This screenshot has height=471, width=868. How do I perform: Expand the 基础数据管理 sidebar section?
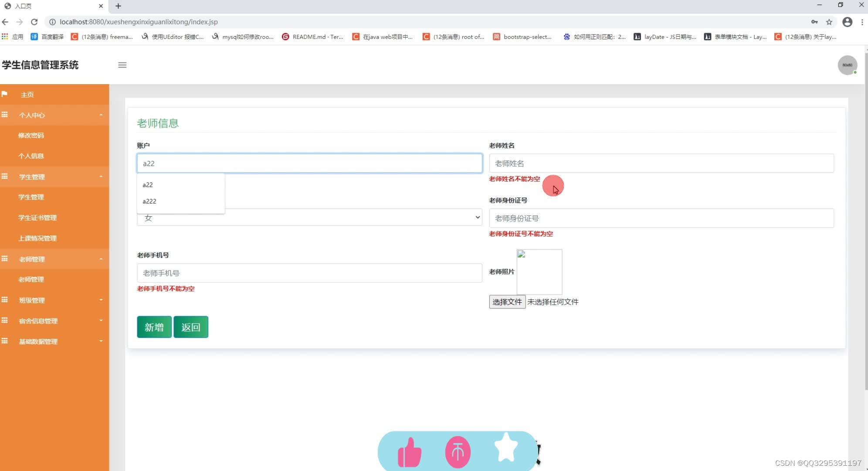click(54, 341)
